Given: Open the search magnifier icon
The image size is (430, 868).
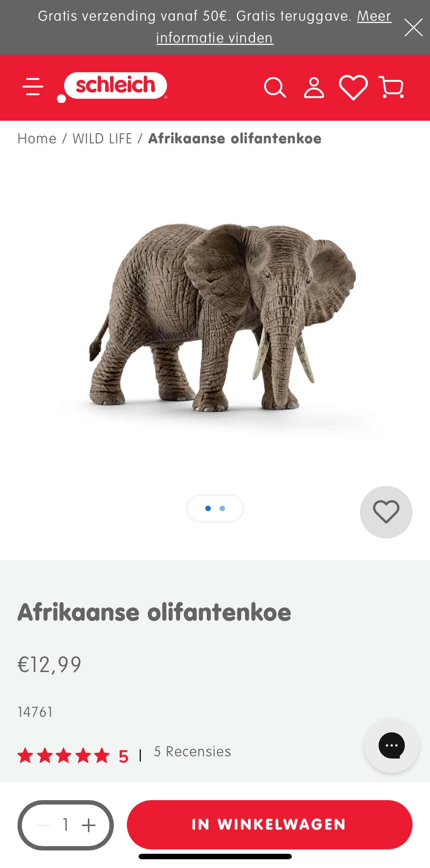Looking at the screenshot, I should click(x=275, y=88).
